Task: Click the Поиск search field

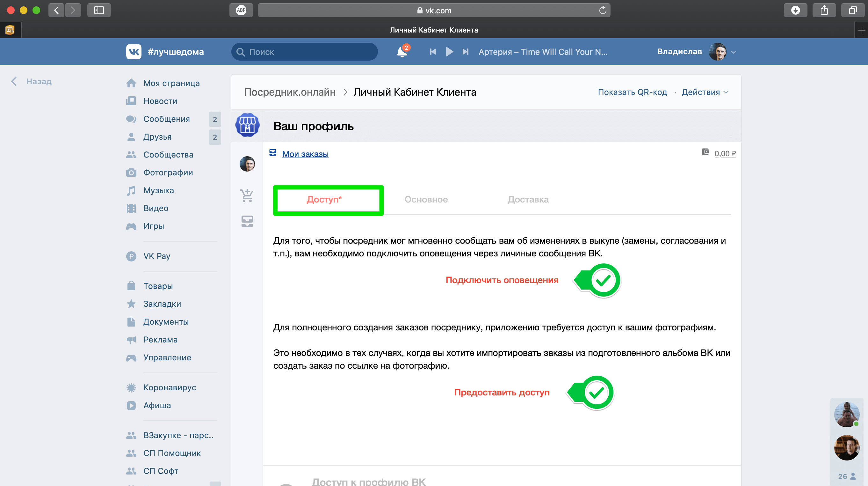Action: 304,52
